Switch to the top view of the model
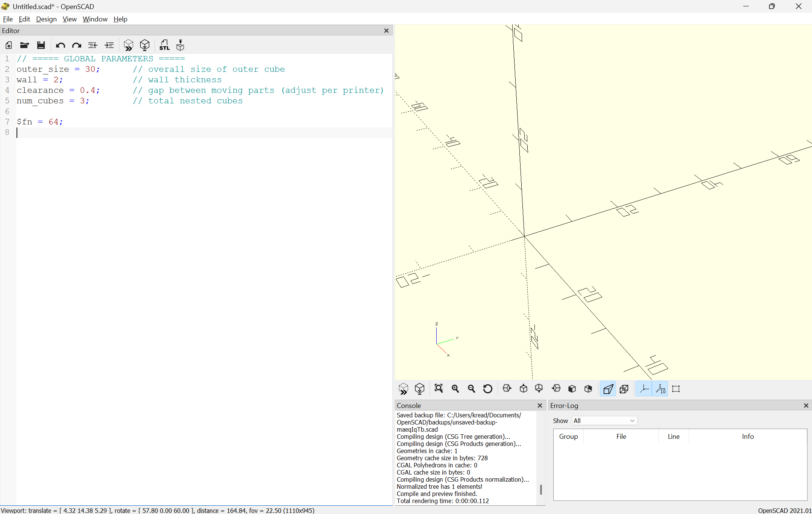This screenshot has height=514, width=812. click(523, 388)
